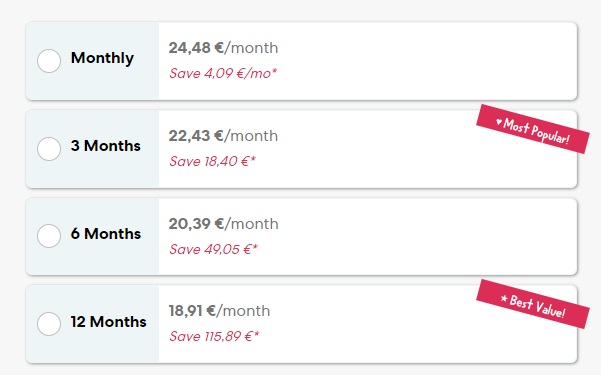Click Save 18,40 €* text
The height and width of the screenshot is (375, 601).
pyautogui.click(x=212, y=161)
